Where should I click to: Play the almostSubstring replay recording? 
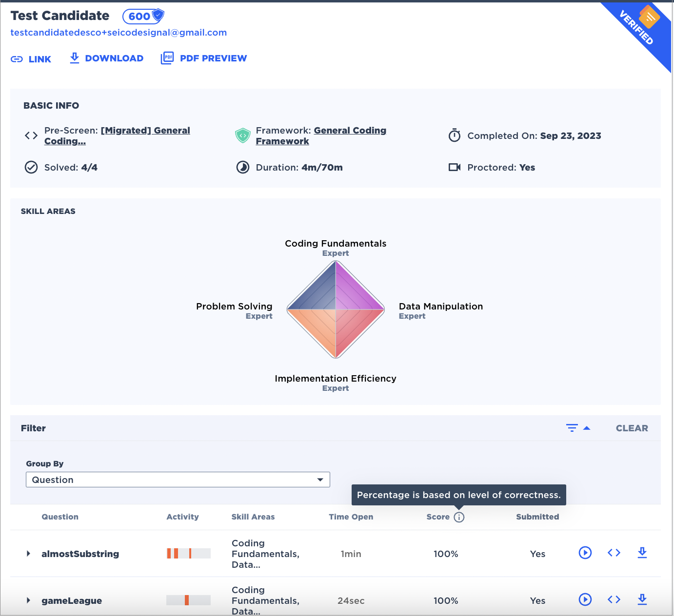(585, 553)
